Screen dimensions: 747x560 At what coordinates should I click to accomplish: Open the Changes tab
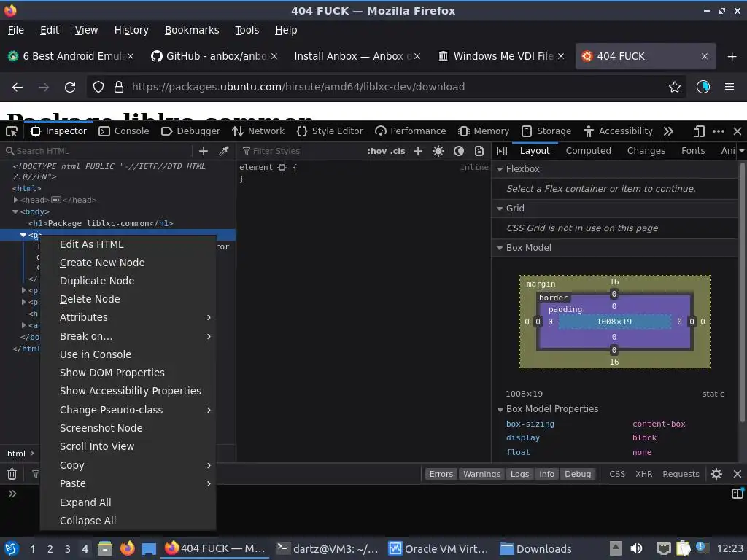click(646, 150)
